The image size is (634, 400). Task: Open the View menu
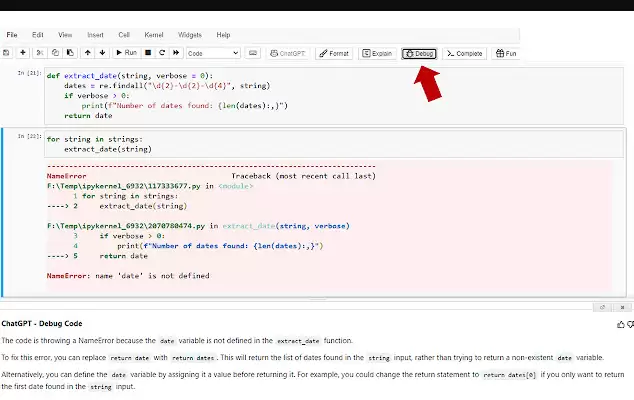[65, 35]
